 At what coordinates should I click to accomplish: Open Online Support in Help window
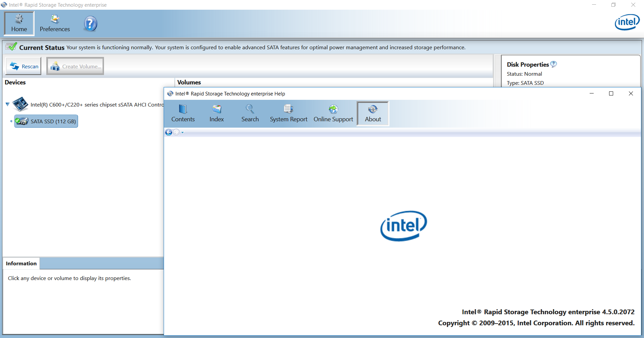(333, 114)
